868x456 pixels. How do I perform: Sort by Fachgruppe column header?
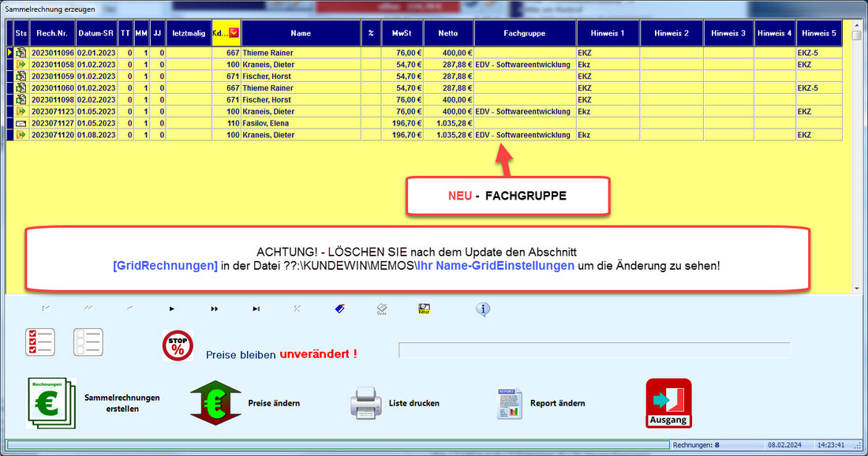[525, 33]
